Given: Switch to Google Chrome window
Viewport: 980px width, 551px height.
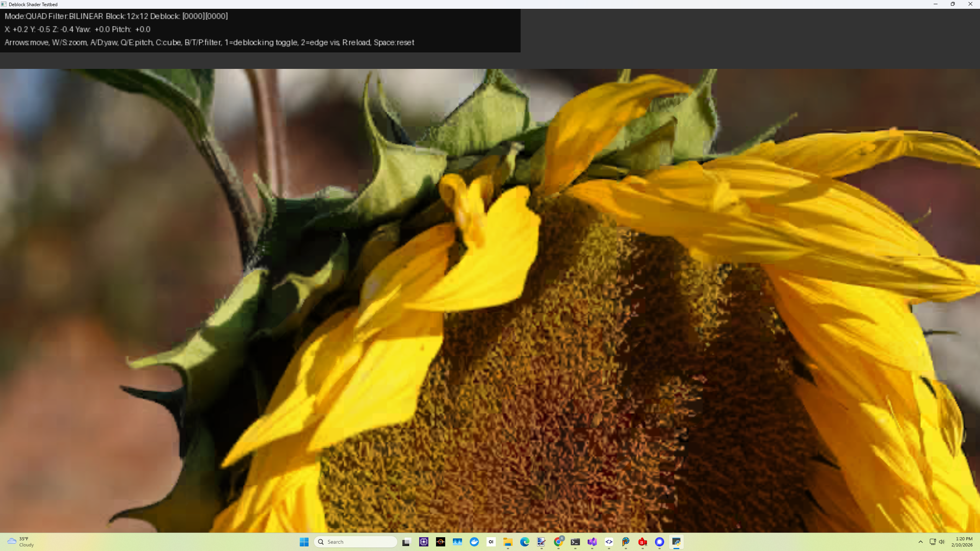Looking at the screenshot, I should [x=559, y=542].
